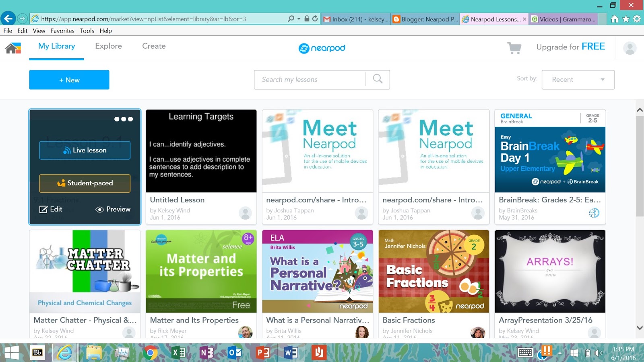
Task: Switch to Inbox Gmail browser tab
Action: [356, 19]
